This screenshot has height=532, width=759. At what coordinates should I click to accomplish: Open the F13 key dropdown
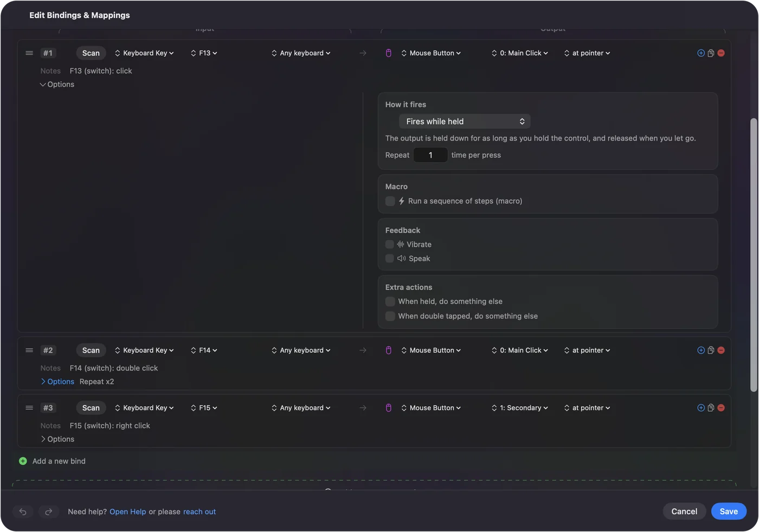pos(204,53)
